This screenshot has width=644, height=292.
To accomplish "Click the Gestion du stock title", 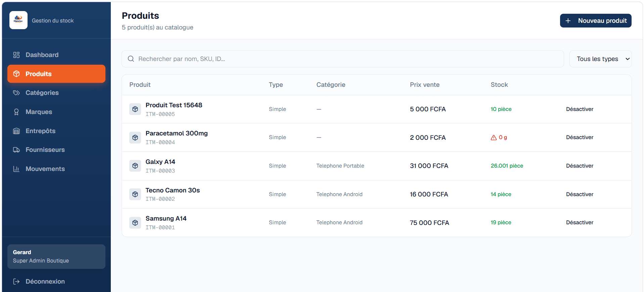I will click(x=53, y=21).
